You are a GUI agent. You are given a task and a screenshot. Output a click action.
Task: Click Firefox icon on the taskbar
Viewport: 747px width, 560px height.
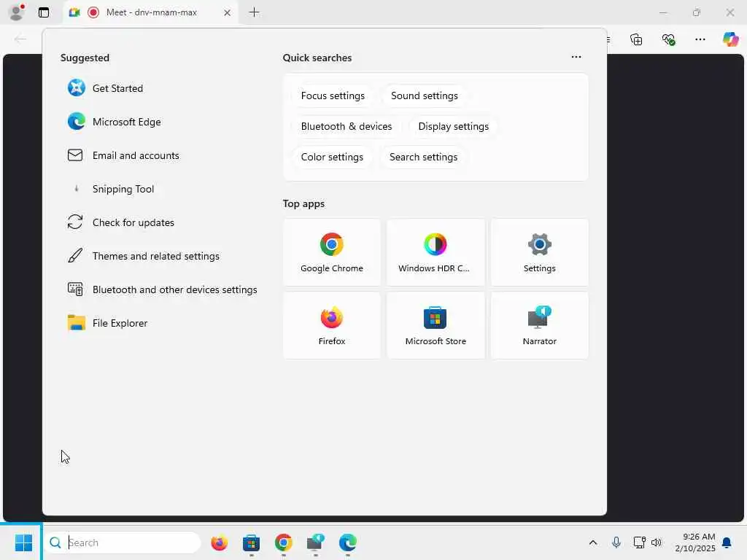pos(219,542)
